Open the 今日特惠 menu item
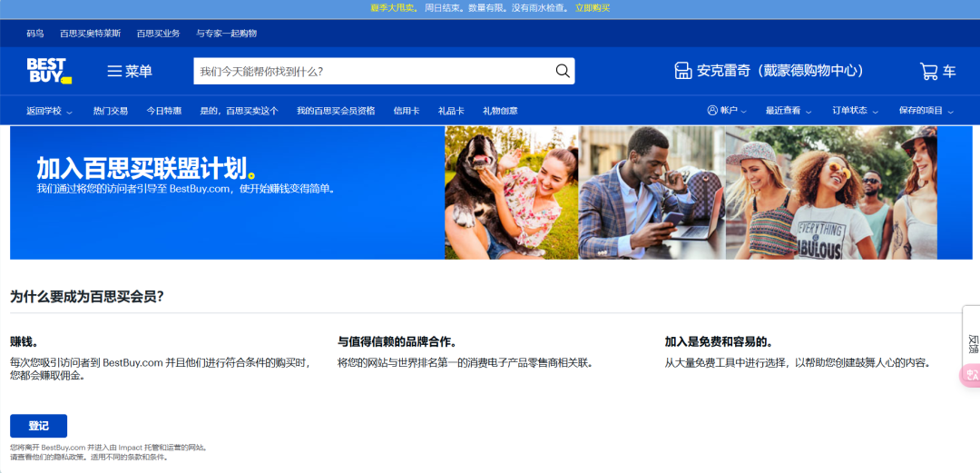The width and height of the screenshot is (980, 473). pos(164,111)
